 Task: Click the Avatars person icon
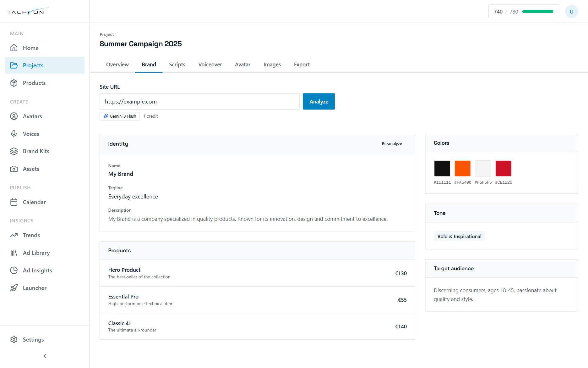(14, 116)
